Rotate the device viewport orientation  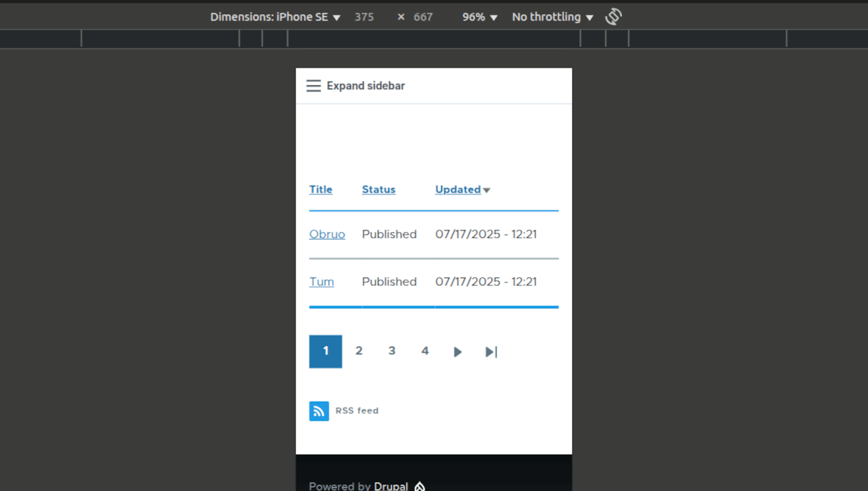click(x=614, y=16)
